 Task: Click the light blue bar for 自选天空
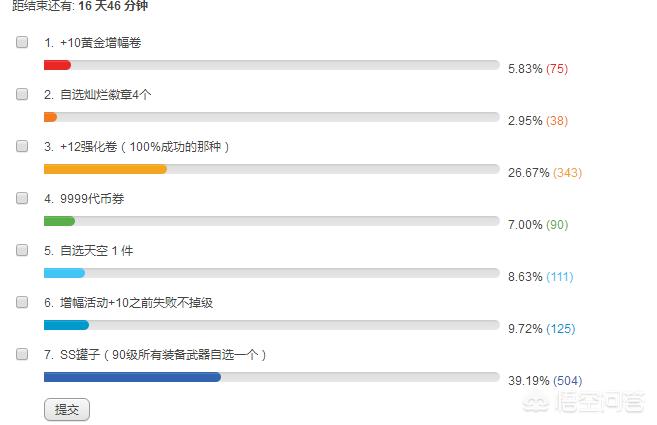(x=64, y=273)
